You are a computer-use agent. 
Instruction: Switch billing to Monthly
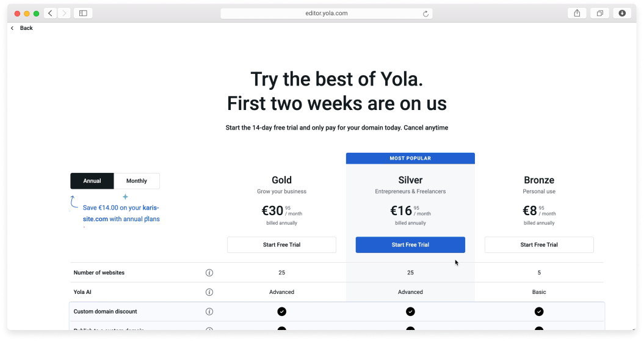click(x=137, y=181)
